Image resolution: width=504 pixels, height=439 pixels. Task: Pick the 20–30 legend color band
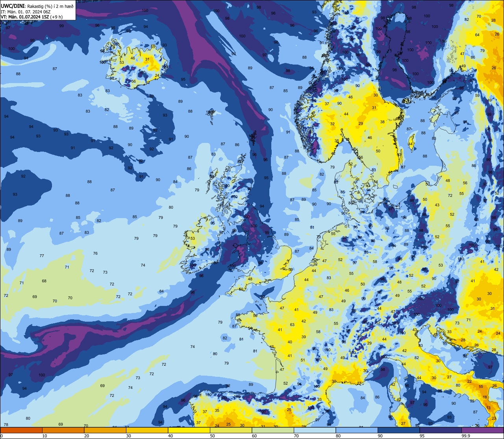[105, 430]
